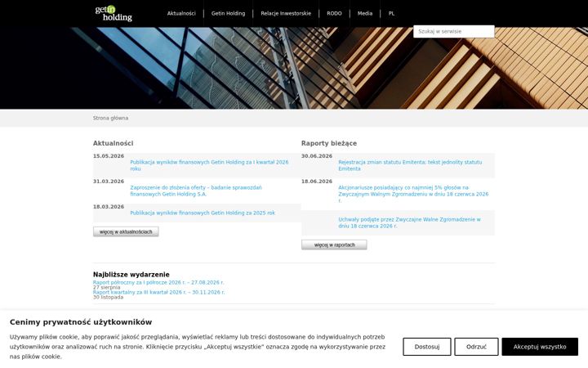Screen dimensions: 588x368
Task: Open the Relacje Inwestorskie menu
Action: (286, 14)
